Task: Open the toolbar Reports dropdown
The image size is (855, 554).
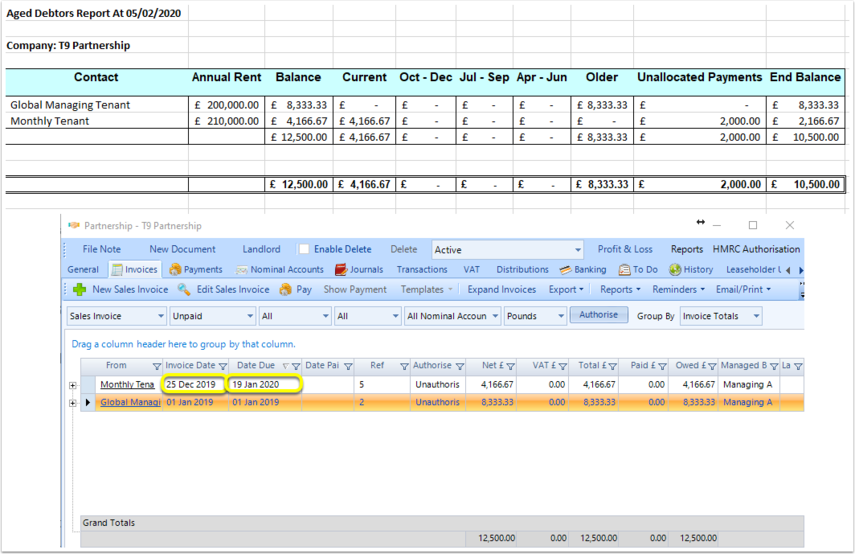Action: (620, 290)
